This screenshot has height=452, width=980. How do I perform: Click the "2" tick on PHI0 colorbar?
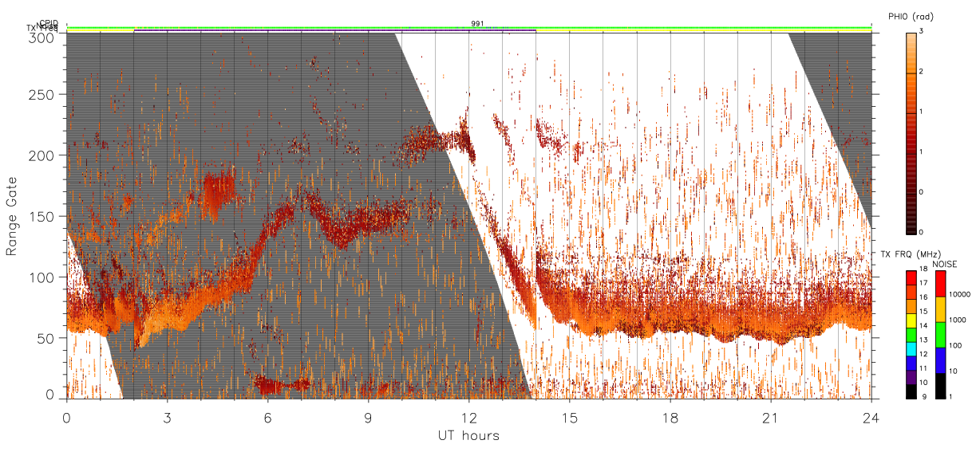tap(920, 72)
